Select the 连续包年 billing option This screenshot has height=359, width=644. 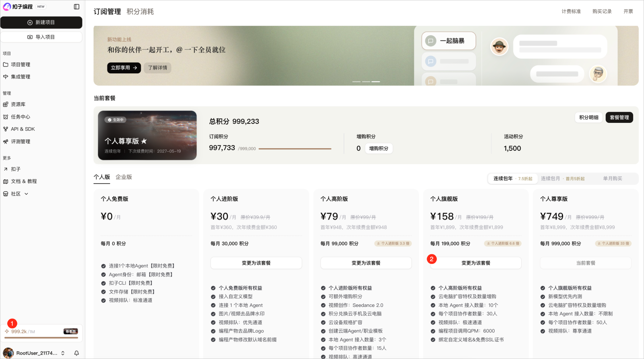click(513, 179)
